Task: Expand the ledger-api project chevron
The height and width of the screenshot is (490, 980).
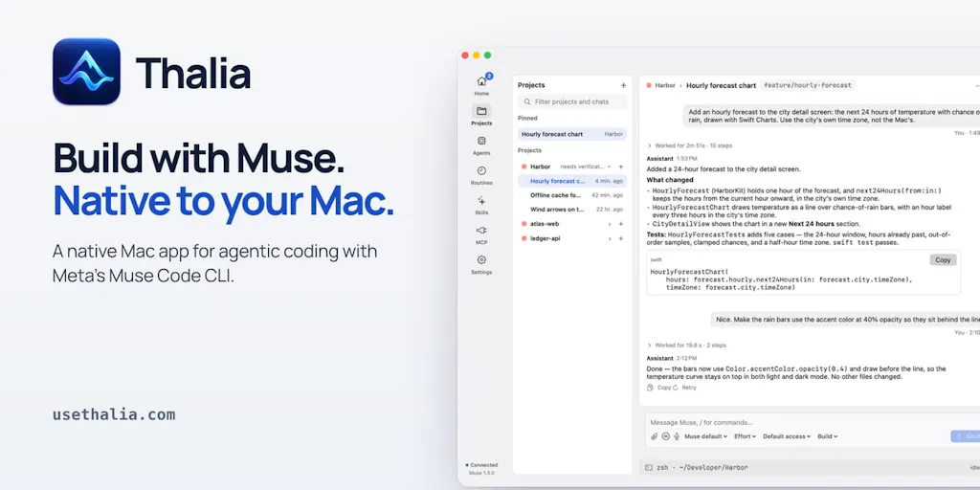Action: pos(610,238)
